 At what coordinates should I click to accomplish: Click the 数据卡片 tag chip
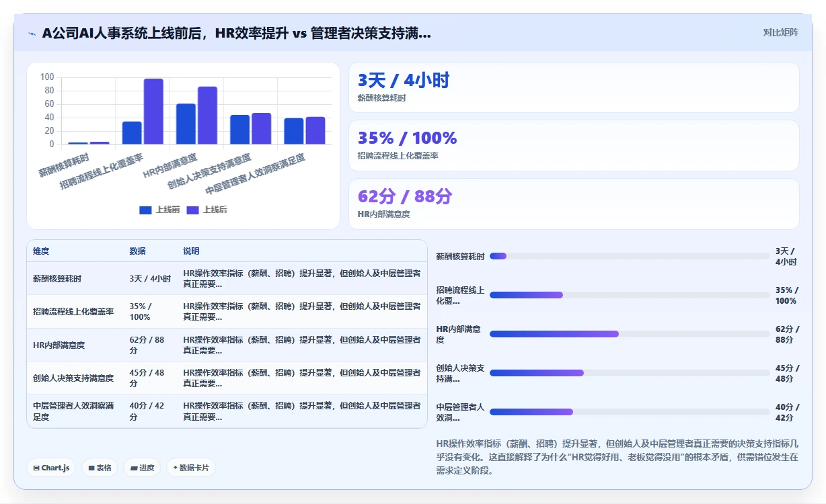tap(191, 468)
